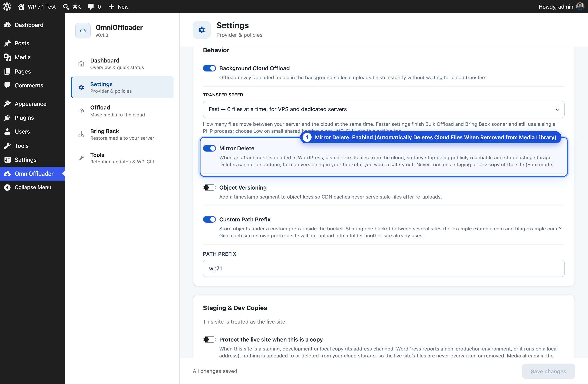The width and height of the screenshot is (588, 384).
Task: Click the Collapse Menu arrow icon
Action: click(7, 187)
